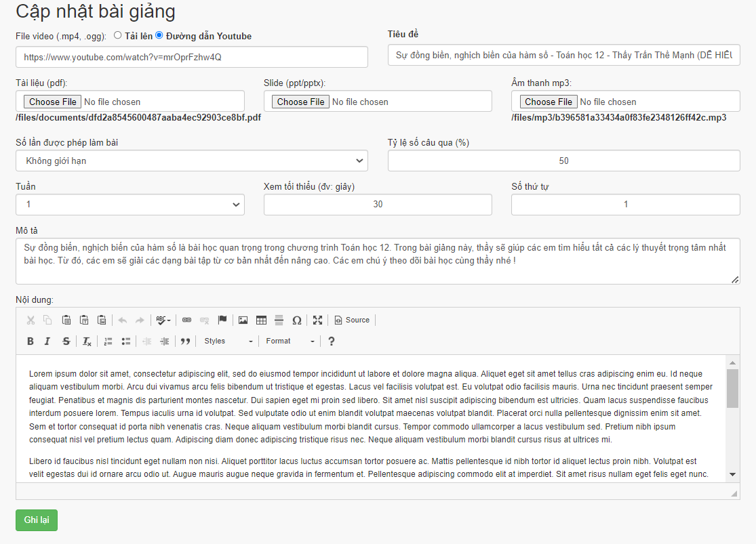Insert a link with the link icon

tap(186, 320)
